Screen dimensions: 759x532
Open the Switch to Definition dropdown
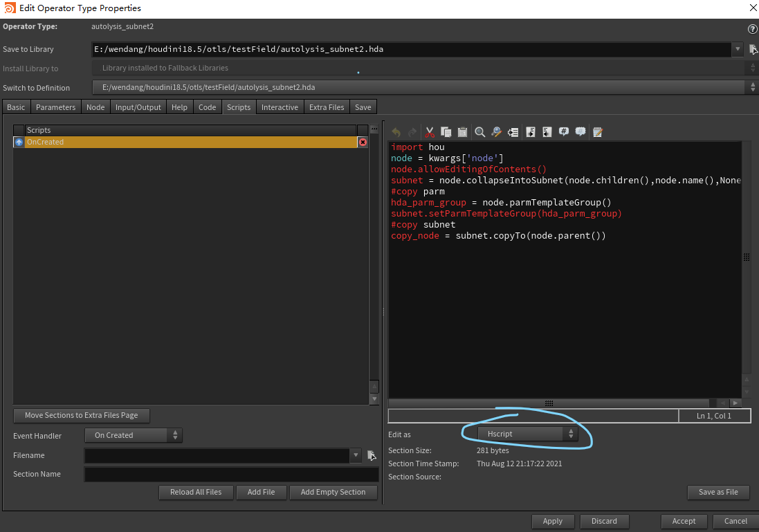click(753, 88)
